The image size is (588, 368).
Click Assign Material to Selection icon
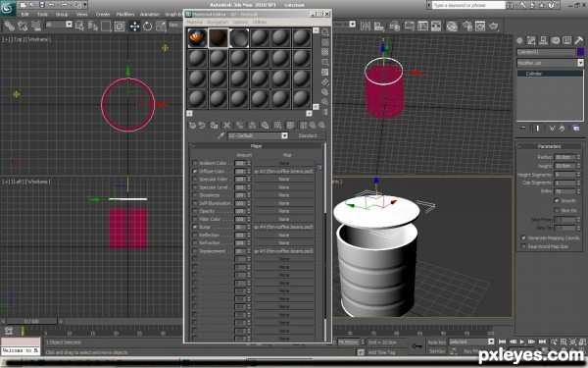214,126
